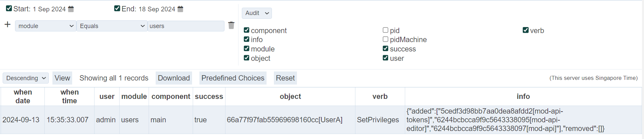
Task: Uncheck the End date checkbox
Action: 117,9
